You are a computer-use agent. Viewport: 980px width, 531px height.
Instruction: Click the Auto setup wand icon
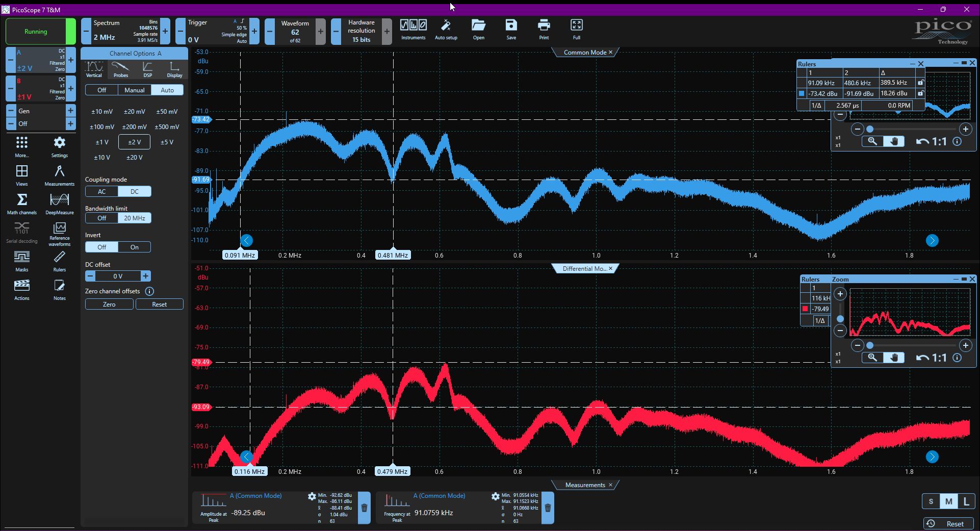coord(446,30)
